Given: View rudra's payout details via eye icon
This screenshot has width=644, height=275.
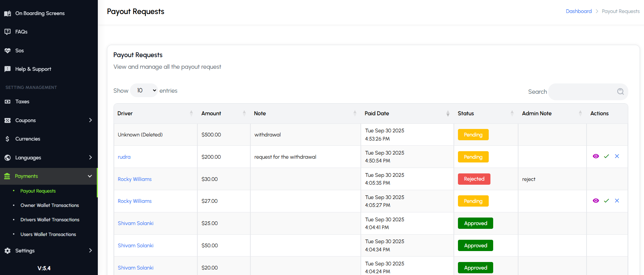Looking at the screenshot, I should (596, 156).
